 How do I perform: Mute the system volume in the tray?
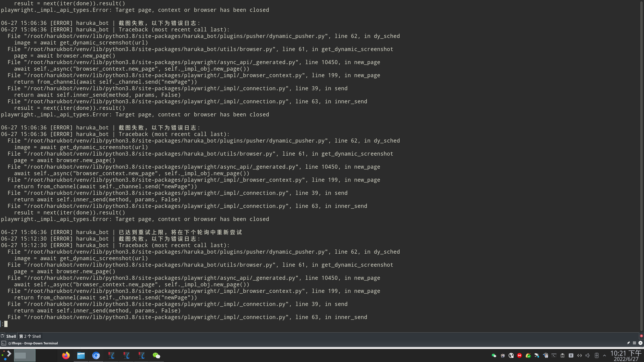click(588, 355)
